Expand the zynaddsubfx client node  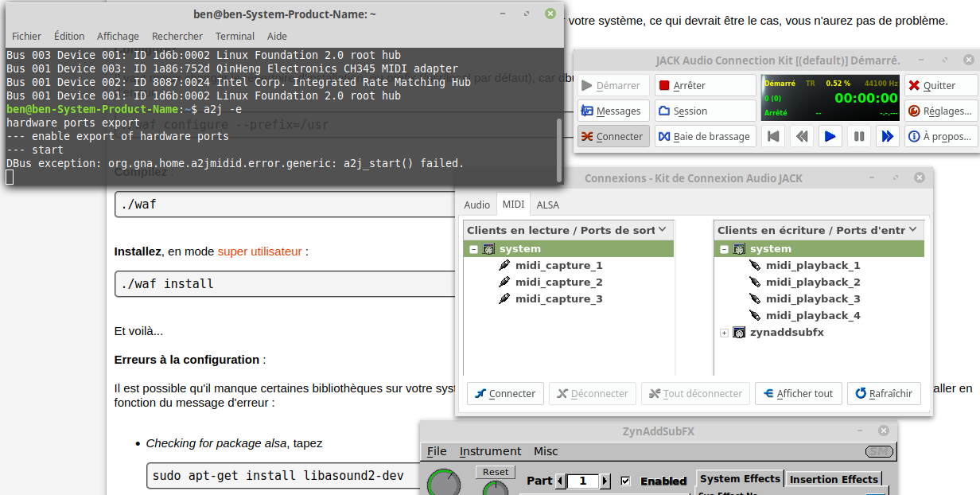724,333
